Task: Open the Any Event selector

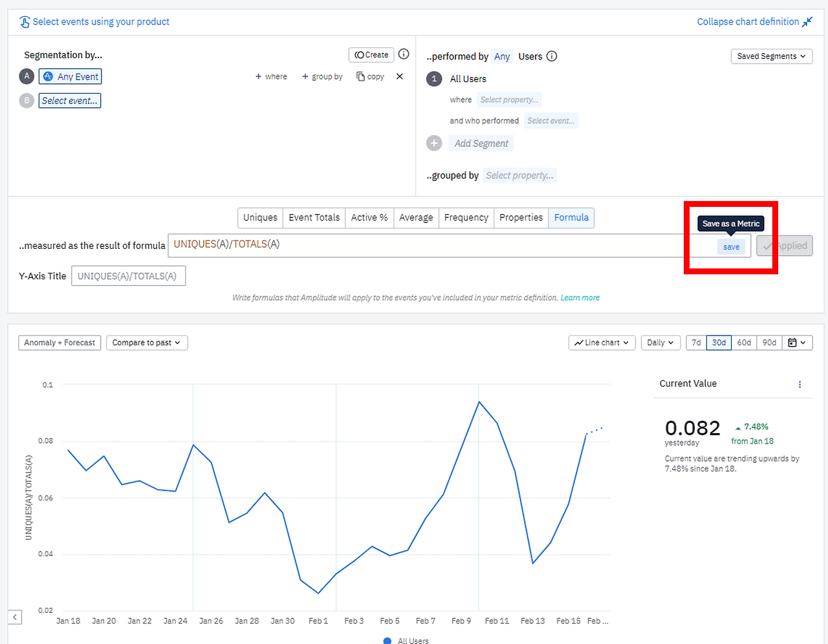Action: point(70,76)
